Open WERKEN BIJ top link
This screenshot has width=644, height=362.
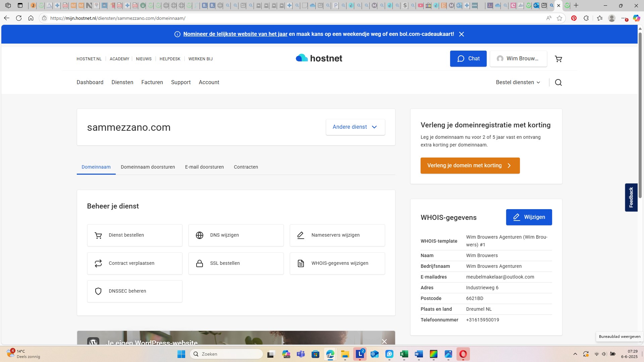200,59
